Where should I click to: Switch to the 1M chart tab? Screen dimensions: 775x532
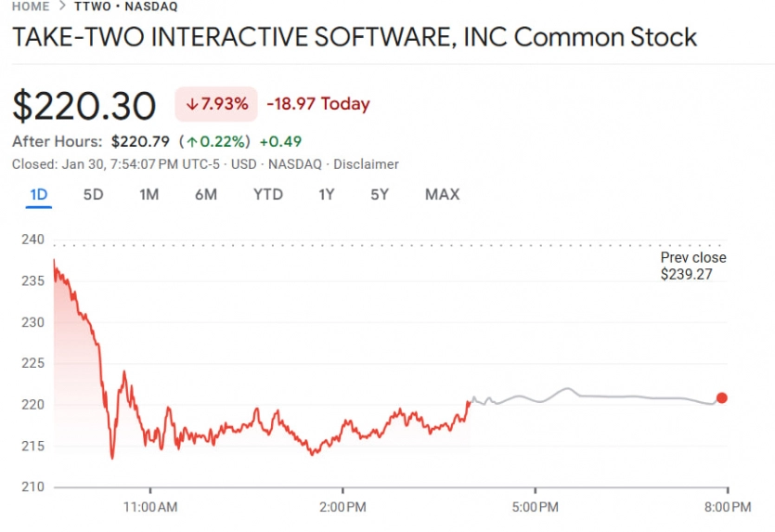tap(149, 195)
